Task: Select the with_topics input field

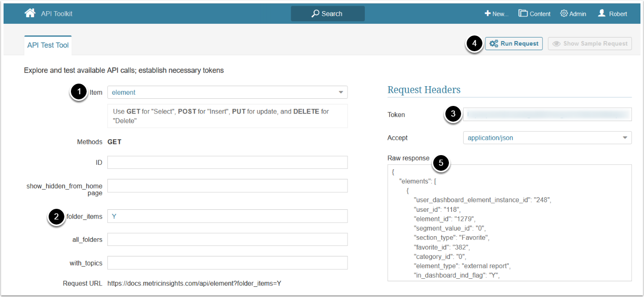Action: (x=228, y=263)
